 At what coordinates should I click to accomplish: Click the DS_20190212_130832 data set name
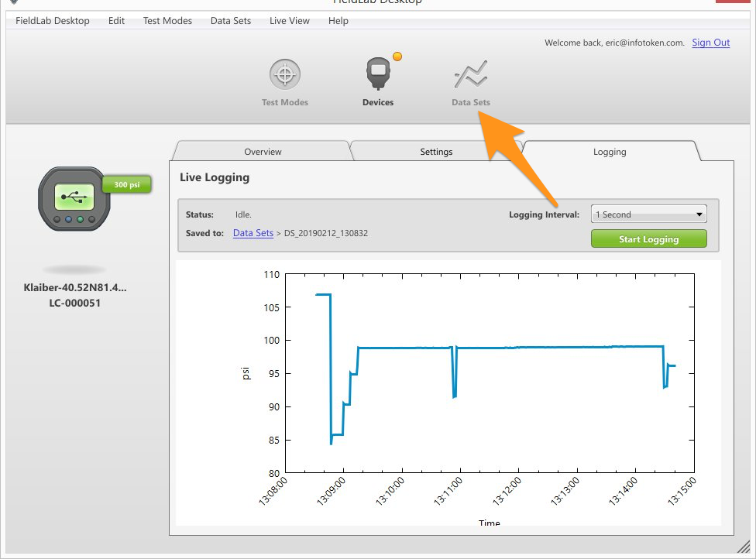pos(326,233)
